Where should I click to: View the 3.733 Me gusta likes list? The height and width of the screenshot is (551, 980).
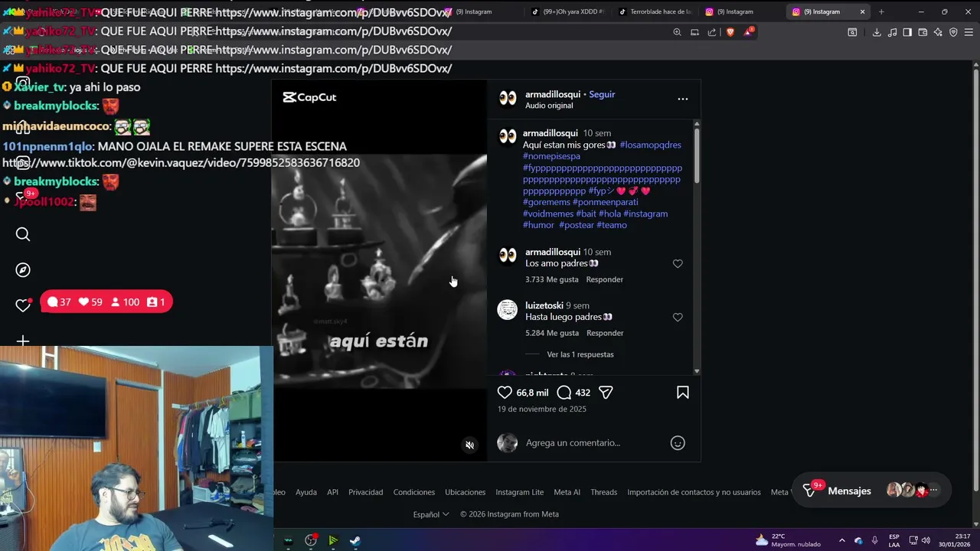tap(552, 279)
